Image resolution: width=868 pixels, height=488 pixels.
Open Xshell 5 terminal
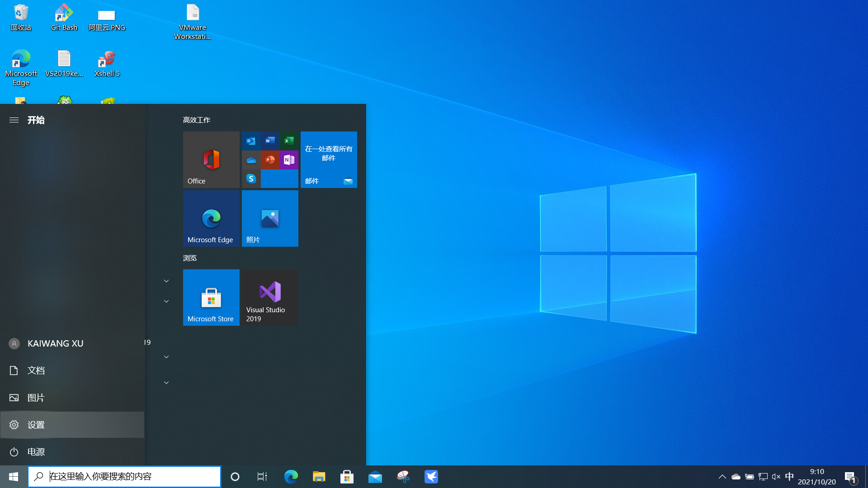(x=107, y=64)
